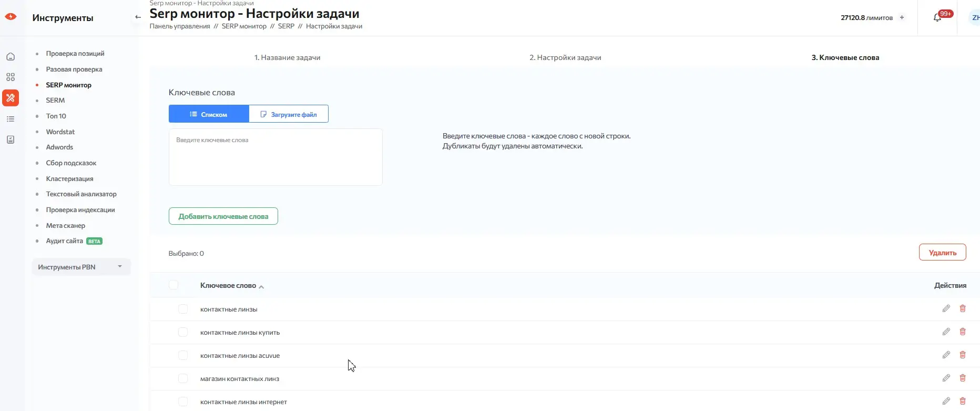The image size is (980, 411).
Task: Focus the 'Введите ключевые слова' text area
Action: [275, 157]
